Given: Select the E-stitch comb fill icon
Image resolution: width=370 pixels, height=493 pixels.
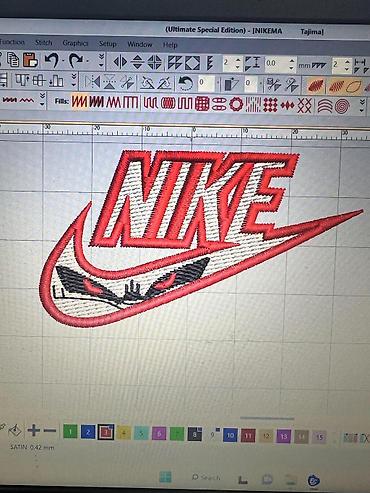Looking at the screenshot, I should (x=131, y=103).
